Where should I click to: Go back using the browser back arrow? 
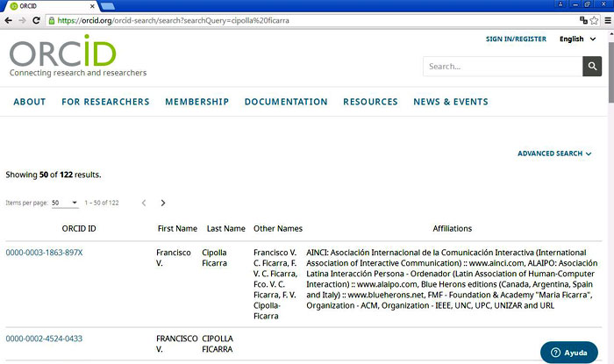pos(8,20)
